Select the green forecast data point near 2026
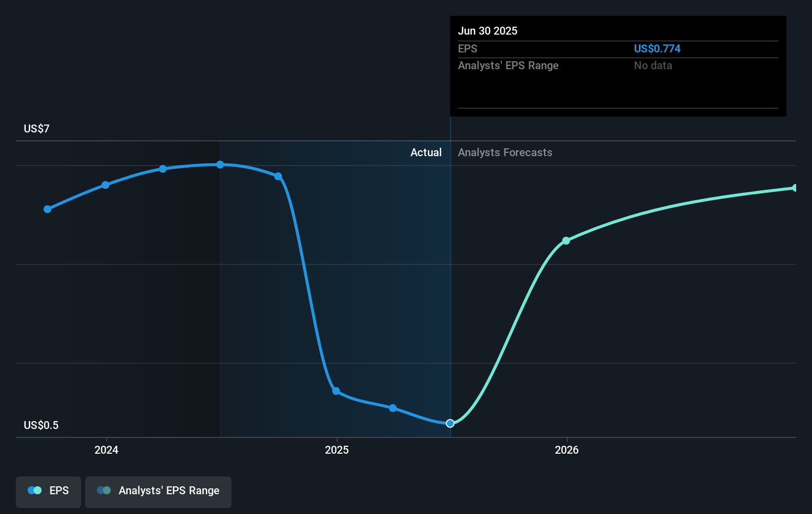This screenshot has width=812, height=514. tap(566, 241)
